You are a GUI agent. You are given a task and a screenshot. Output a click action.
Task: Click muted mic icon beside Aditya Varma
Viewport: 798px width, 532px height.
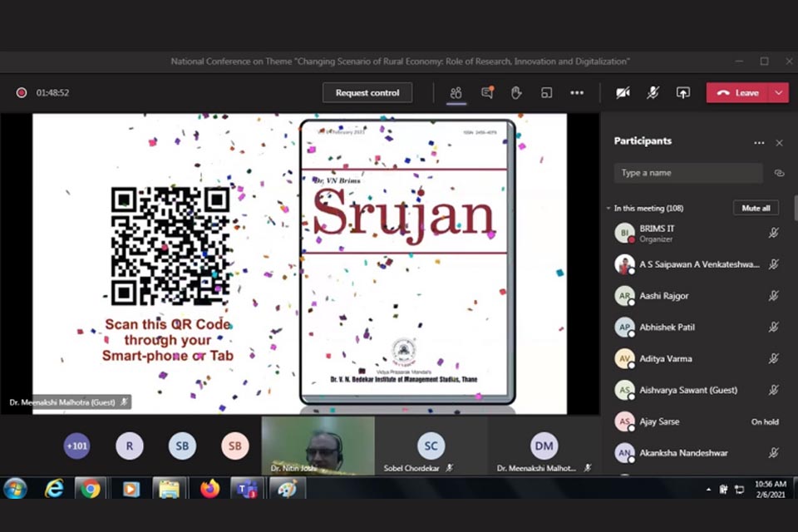pyautogui.click(x=774, y=359)
